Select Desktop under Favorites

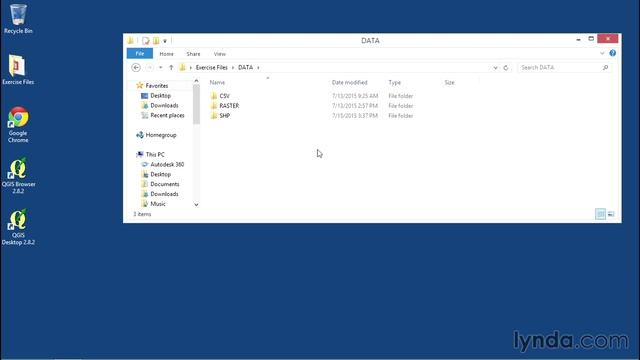[160, 96]
